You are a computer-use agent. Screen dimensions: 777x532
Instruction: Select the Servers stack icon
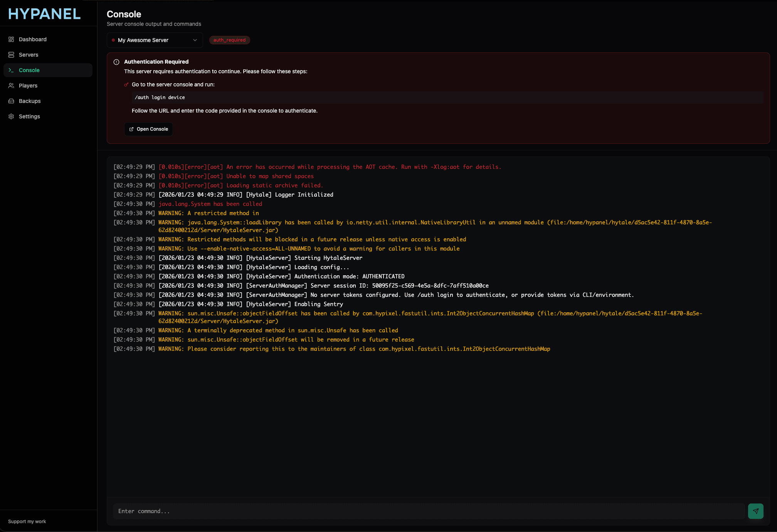[x=11, y=54]
